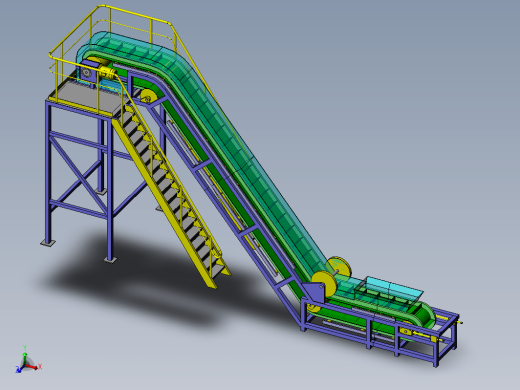This screenshot has width=520, height=390.
Task: Click the blue Z axis of the triad
Action: pos(20,369)
